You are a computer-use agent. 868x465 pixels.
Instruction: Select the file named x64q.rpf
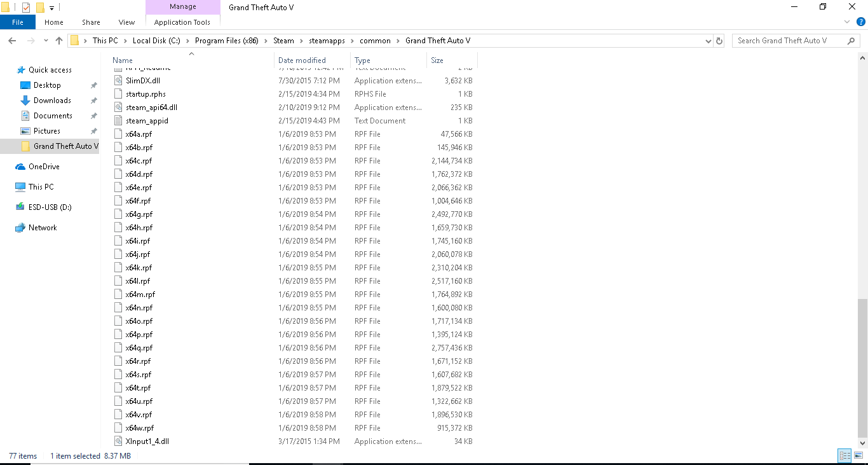tap(139, 348)
